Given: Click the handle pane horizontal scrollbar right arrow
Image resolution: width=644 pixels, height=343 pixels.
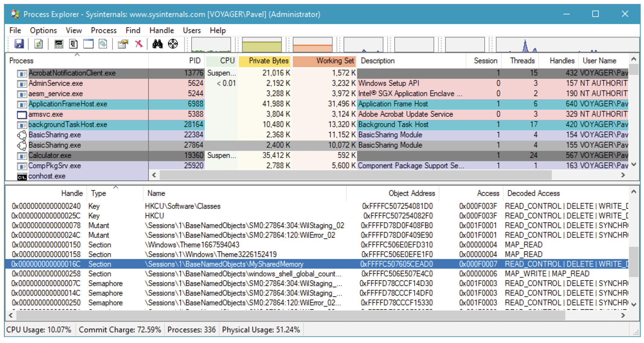Looking at the screenshot, I should [x=623, y=316].
